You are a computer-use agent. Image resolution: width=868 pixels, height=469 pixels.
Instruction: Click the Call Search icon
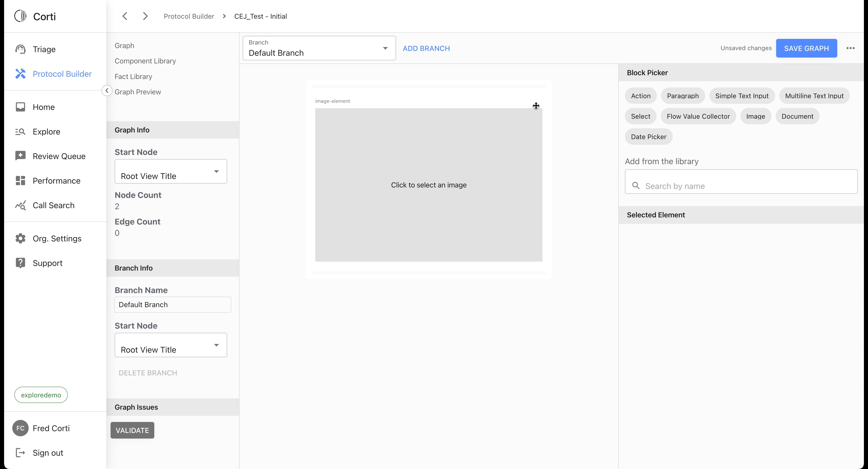pos(20,205)
